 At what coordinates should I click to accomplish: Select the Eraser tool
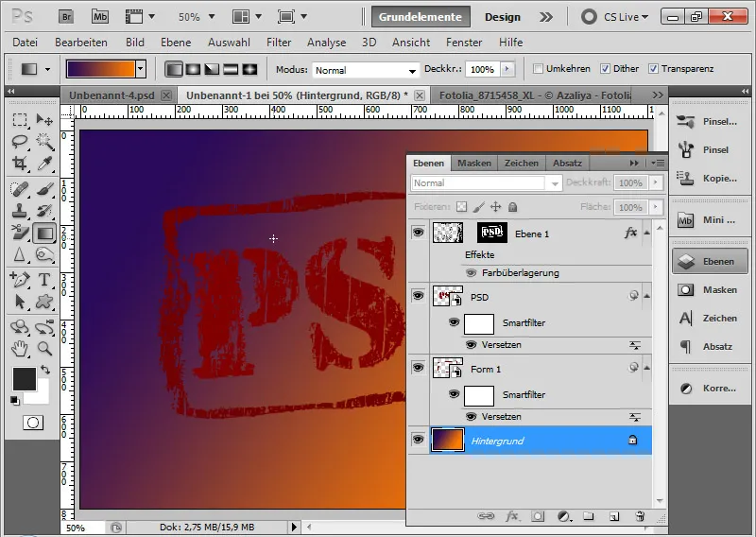[19, 233]
